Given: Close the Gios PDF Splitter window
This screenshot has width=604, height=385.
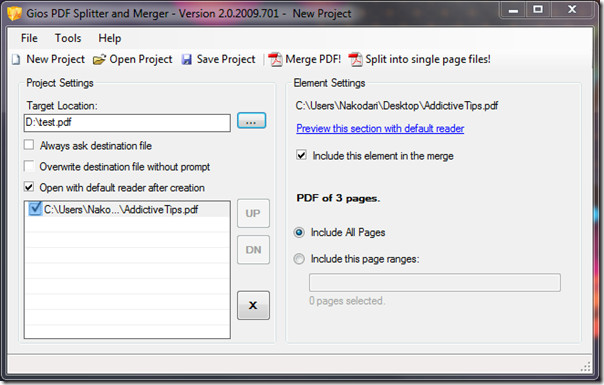Looking at the screenshot, I should (x=572, y=10).
